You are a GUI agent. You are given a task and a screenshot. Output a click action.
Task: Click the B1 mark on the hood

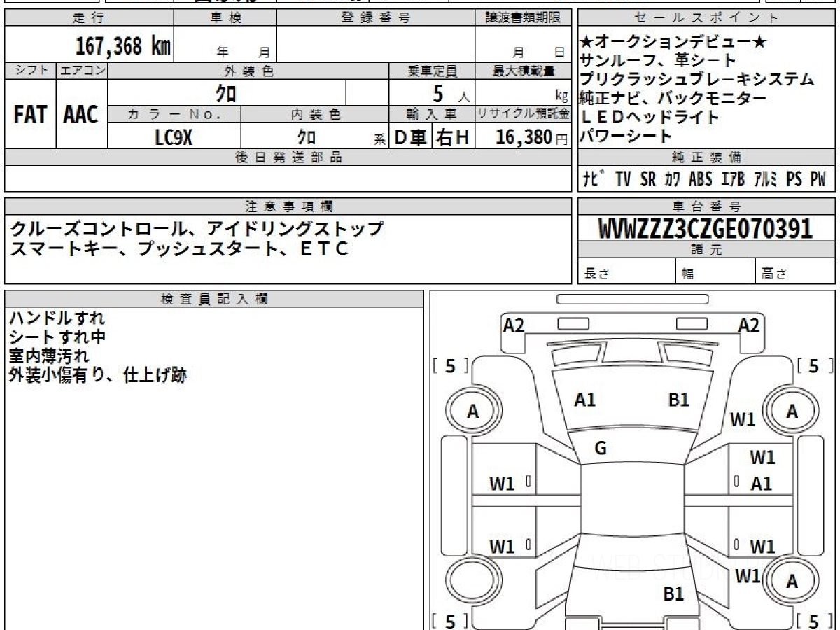(x=678, y=400)
